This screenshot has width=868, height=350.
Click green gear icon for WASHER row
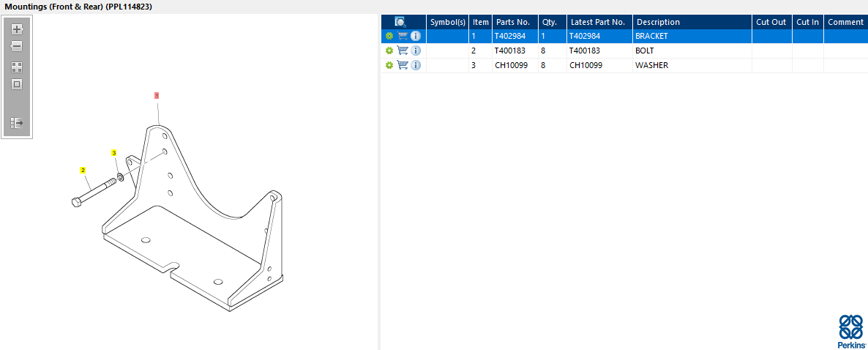(389, 65)
